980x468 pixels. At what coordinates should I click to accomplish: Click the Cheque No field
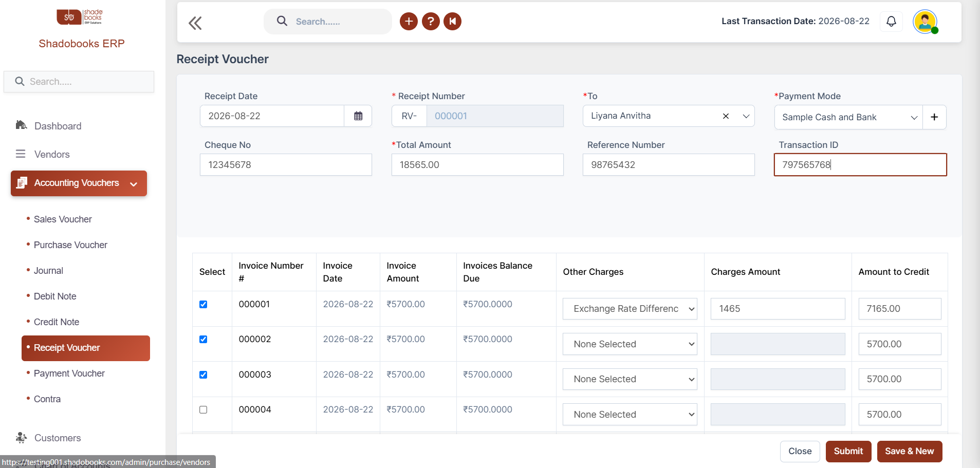coord(286,165)
